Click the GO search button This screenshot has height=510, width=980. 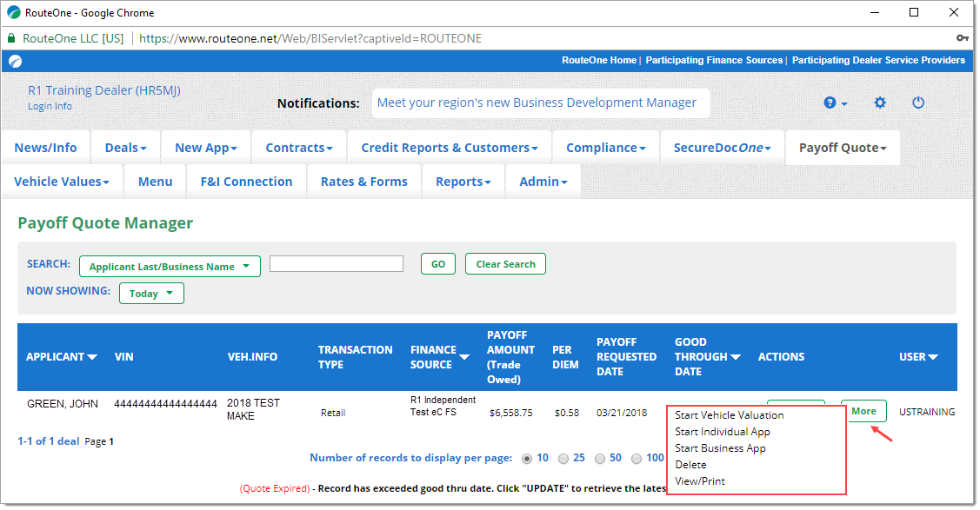point(438,264)
